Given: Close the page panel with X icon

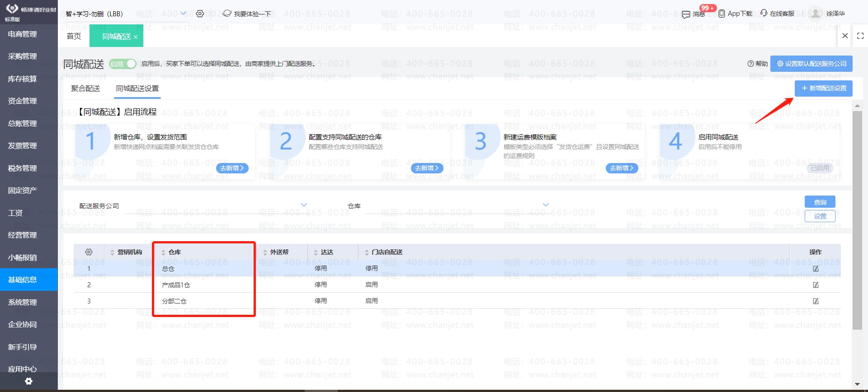Looking at the screenshot, I should point(845,36).
